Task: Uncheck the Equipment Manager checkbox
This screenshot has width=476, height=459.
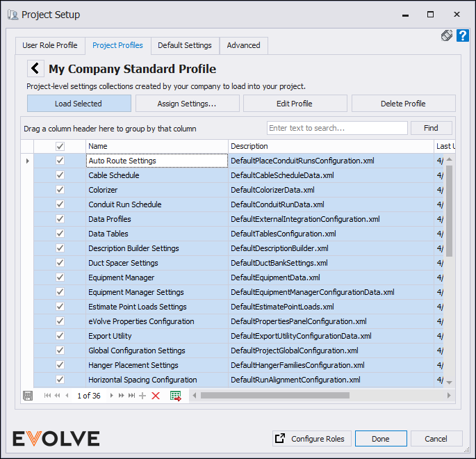Action: coord(60,277)
